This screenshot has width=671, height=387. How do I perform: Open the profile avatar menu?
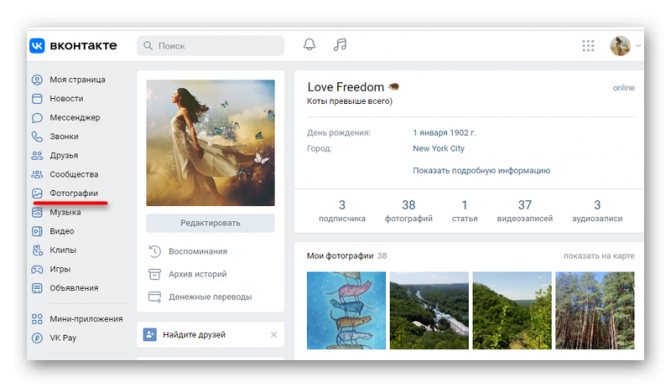[620, 45]
